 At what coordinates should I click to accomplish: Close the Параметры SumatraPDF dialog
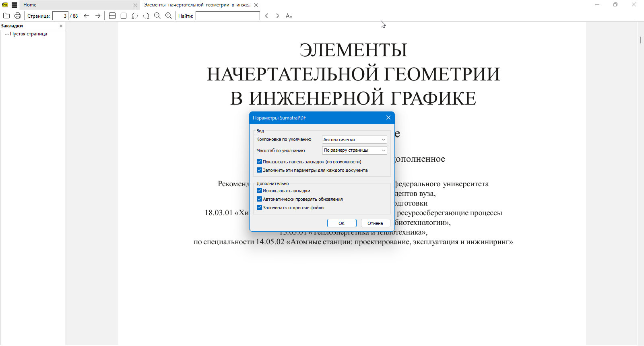point(388,117)
